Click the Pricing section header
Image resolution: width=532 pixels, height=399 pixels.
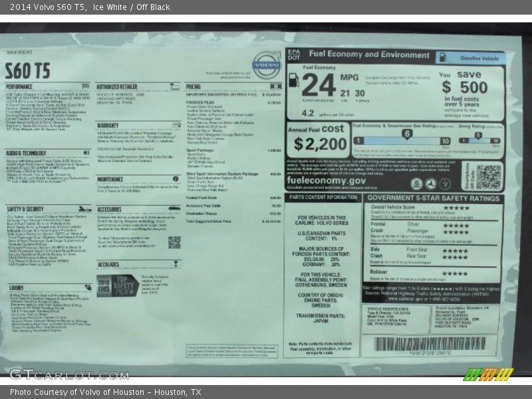(x=194, y=87)
